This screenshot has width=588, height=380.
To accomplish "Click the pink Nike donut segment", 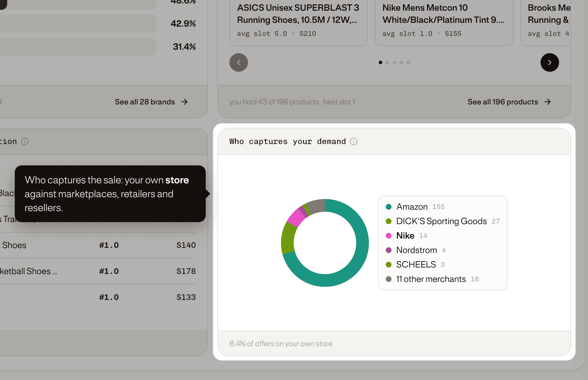I will [296, 218].
